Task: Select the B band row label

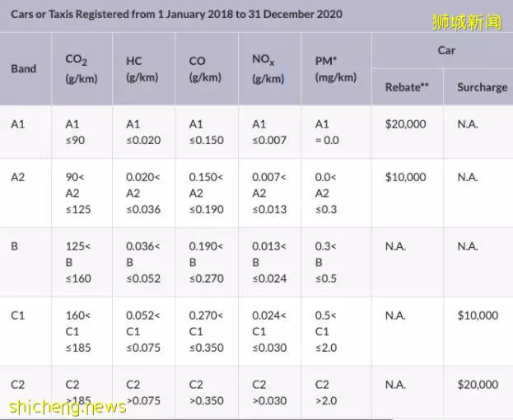Action: pyautogui.click(x=14, y=246)
